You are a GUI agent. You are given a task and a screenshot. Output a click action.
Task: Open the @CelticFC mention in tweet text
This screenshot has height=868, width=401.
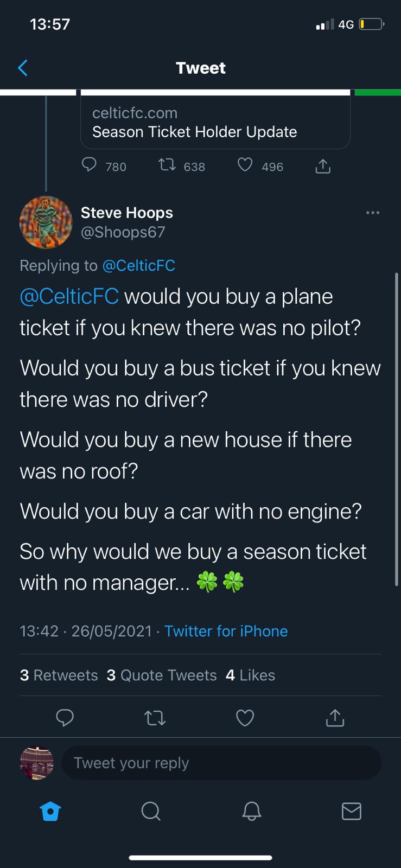point(69,297)
